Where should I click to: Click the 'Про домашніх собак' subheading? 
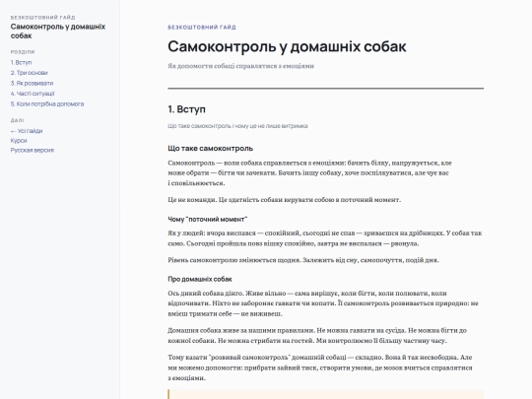[200, 279]
